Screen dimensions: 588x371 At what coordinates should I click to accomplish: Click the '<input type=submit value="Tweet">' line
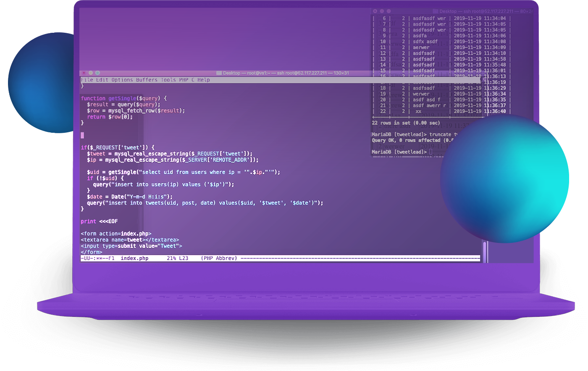(x=131, y=246)
